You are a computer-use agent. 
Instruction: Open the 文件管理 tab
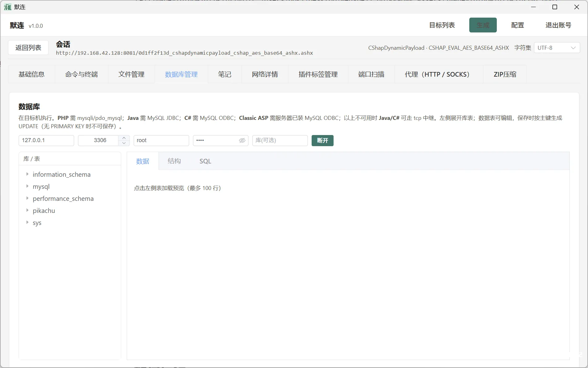tap(131, 74)
